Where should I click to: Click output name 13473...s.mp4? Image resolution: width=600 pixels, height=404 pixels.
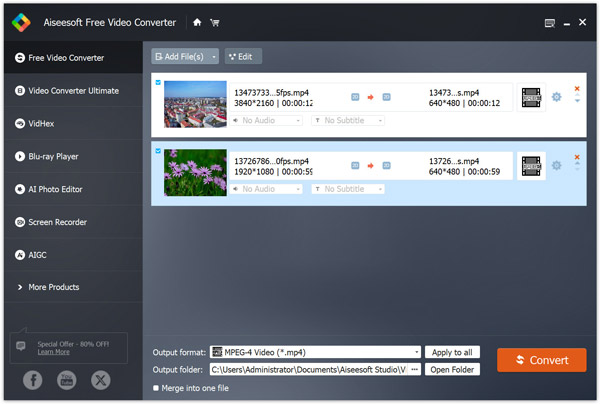454,93
